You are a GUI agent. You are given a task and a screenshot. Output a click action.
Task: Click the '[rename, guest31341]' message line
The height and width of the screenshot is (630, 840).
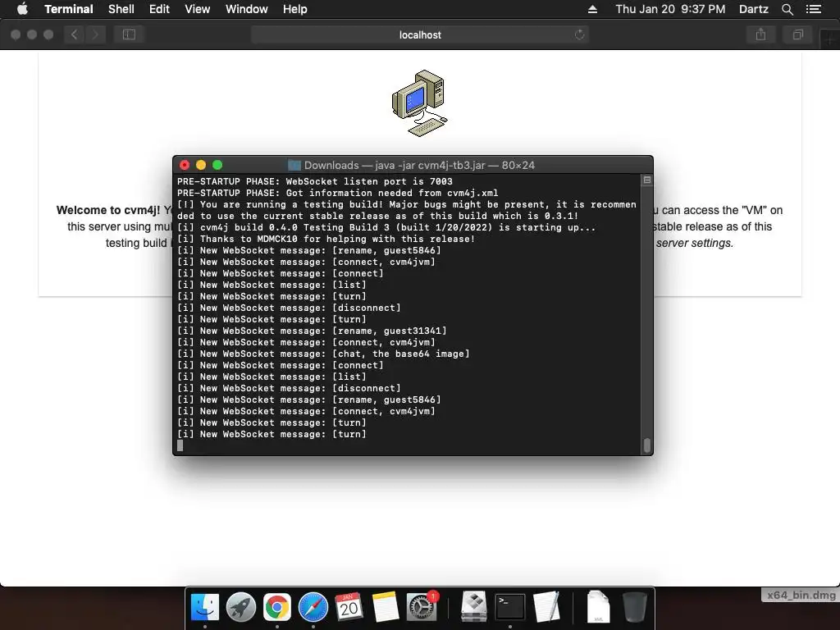click(x=312, y=331)
